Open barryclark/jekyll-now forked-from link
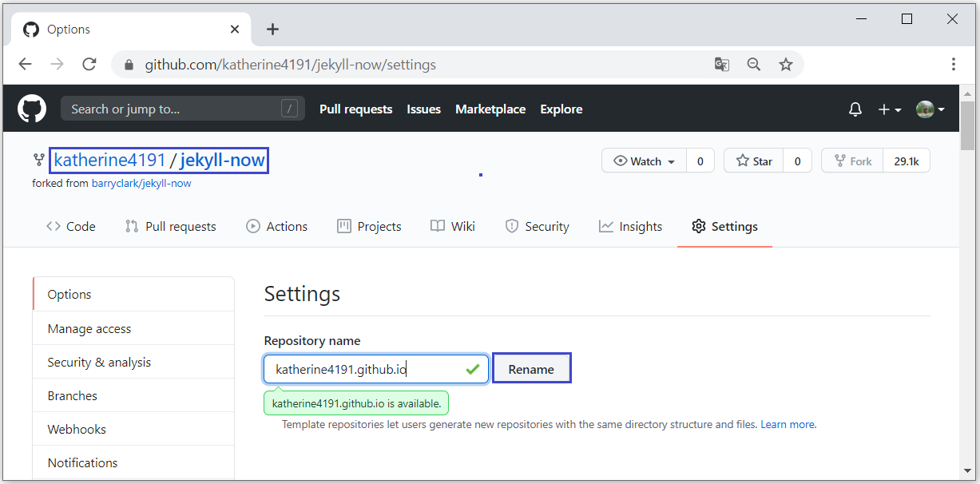 tap(141, 184)
